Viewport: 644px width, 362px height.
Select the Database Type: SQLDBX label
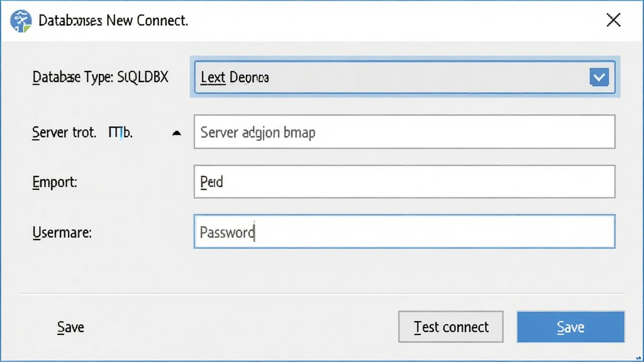point(100,77)
